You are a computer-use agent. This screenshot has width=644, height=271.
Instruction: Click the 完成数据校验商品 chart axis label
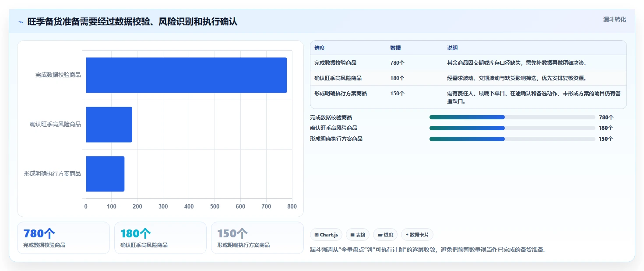click(x=58, y=75)
